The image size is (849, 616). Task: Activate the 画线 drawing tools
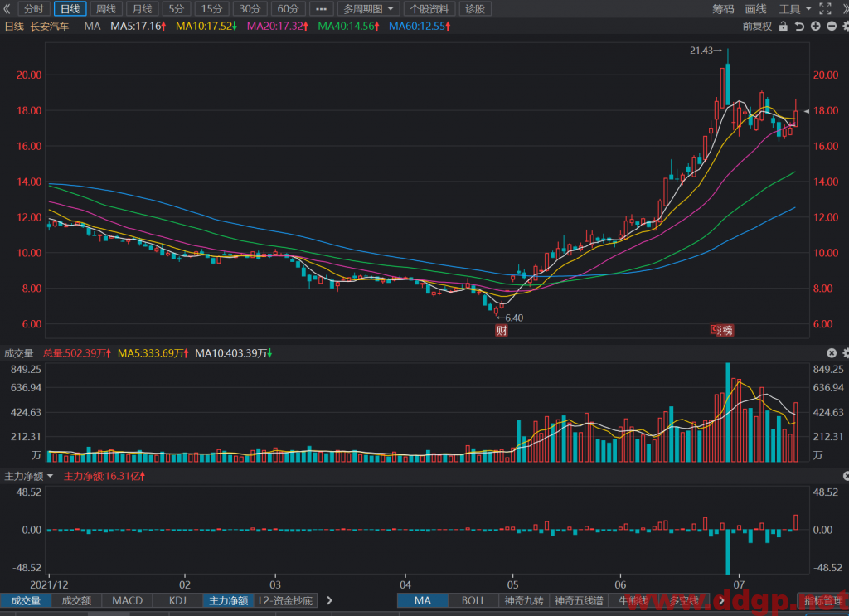tap(756, 8)
